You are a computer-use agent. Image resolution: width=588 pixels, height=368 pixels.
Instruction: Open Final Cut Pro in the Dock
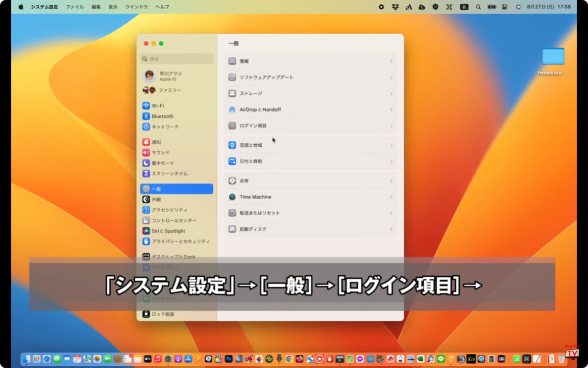(219, 359)
